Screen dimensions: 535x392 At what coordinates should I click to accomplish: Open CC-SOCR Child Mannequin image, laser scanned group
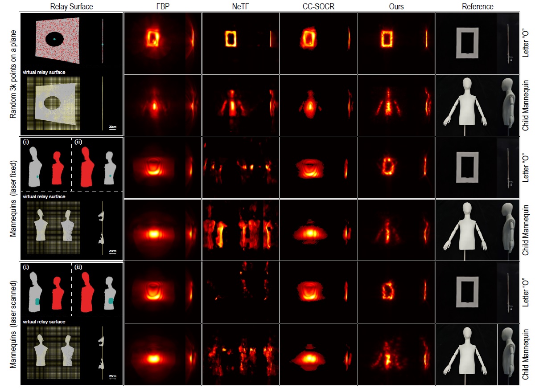click(318, 355)
